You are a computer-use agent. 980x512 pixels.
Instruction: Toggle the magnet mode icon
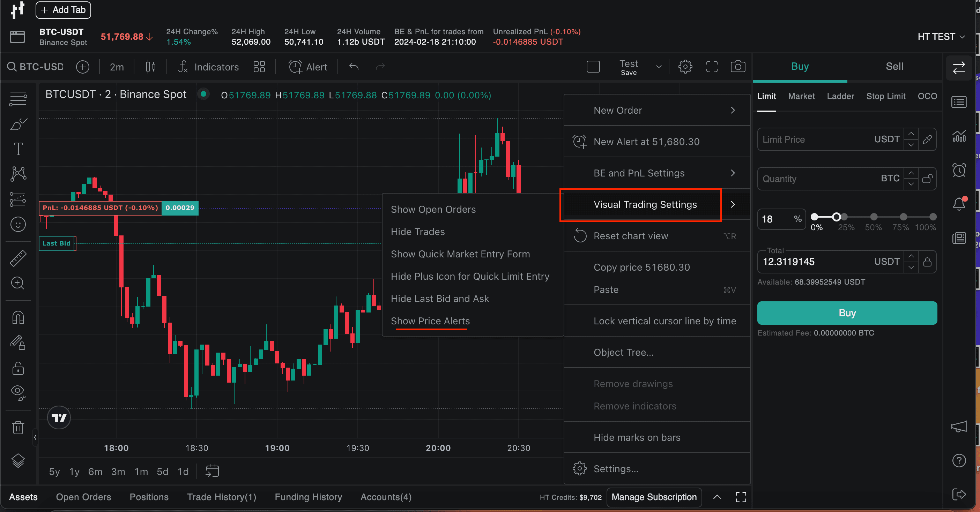[18, 317]
